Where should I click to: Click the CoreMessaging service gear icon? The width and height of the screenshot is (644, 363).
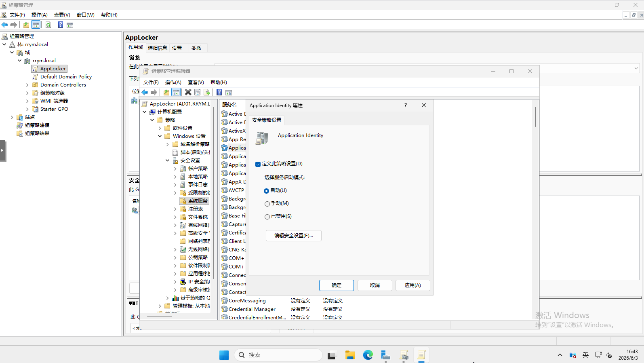pyautogui.click(x=225, y=301)
